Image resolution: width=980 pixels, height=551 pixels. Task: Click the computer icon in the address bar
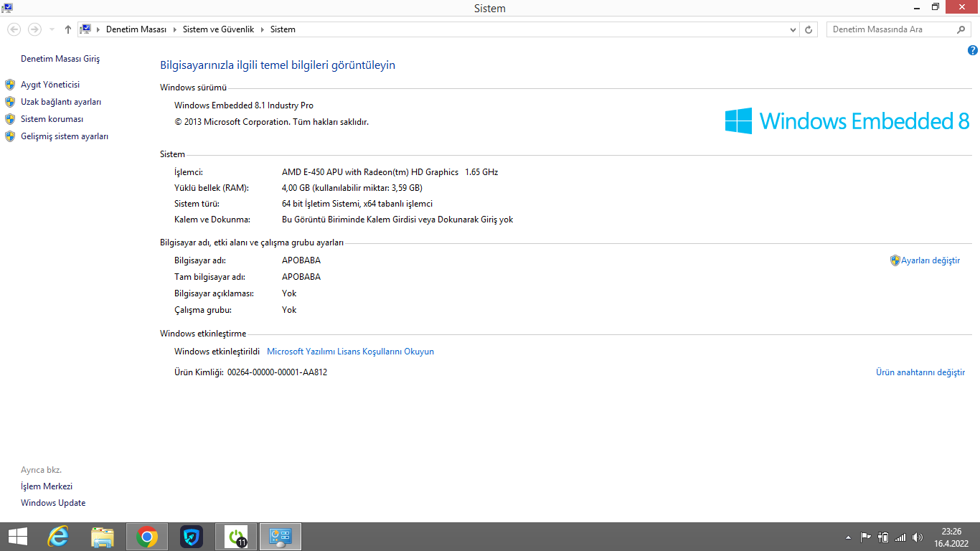tap(85, 29)
